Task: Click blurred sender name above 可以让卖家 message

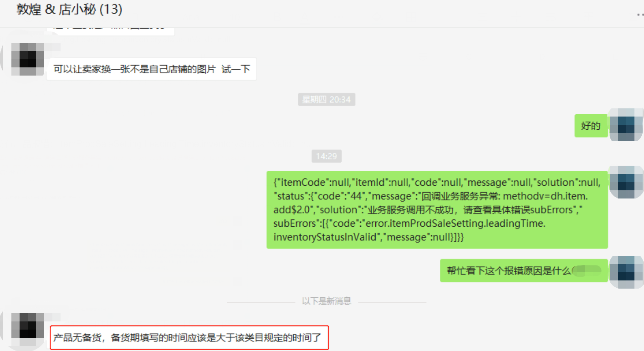Action: (x=54, y=47)
